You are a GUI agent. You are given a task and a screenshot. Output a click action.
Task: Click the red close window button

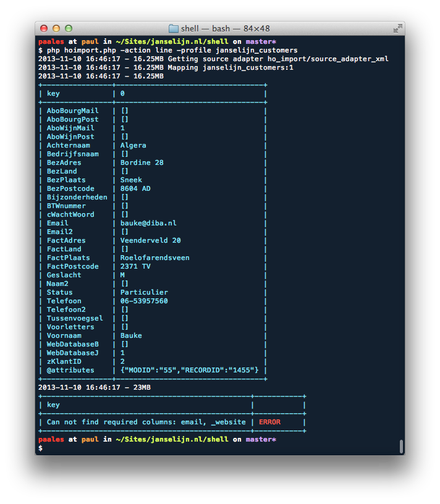click(44, 28)
